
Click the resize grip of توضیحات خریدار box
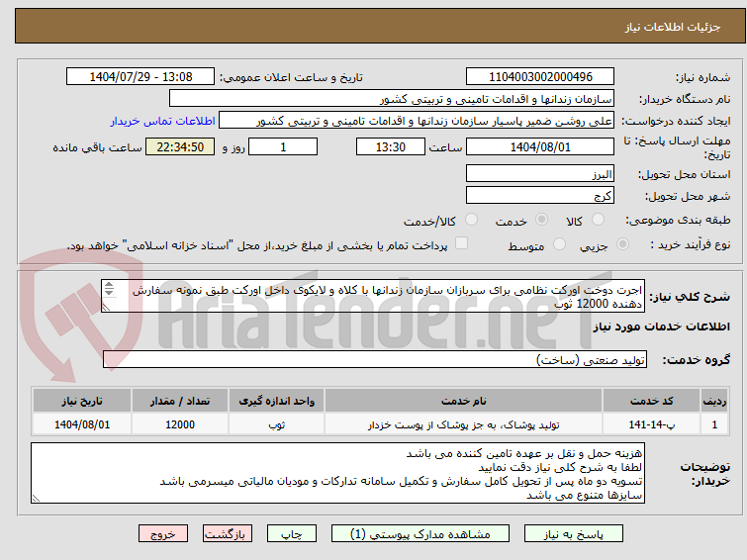pos(36,499)
